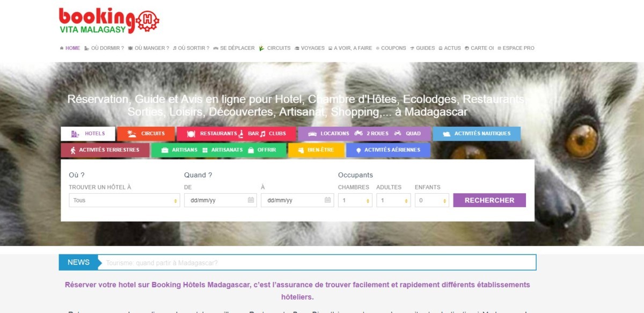
Task: Click the purple Rechercher button
Action: [489, 200]
